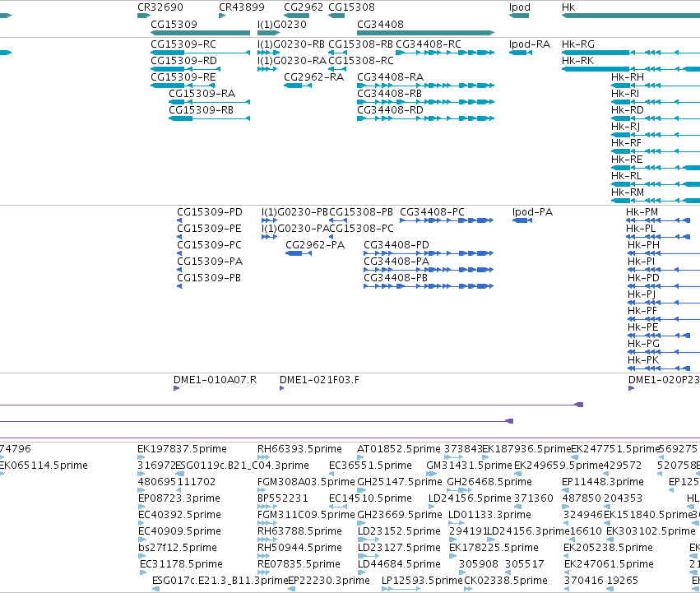Click protein CG15309-PD

tap(179, 220)
